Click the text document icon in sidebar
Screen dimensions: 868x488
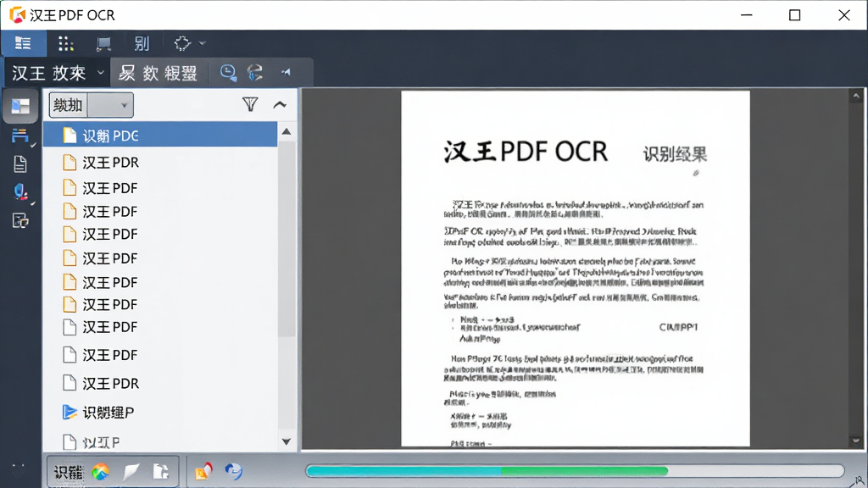pyautogui.click(x=20, y=164)
